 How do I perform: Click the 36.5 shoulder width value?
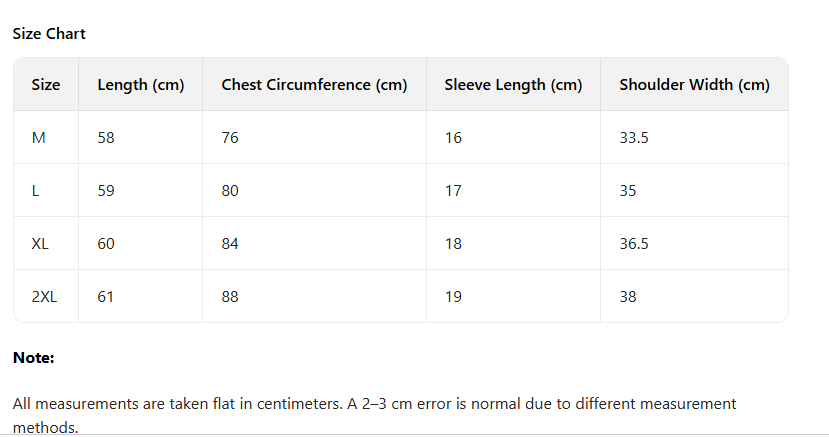(634, 244)
